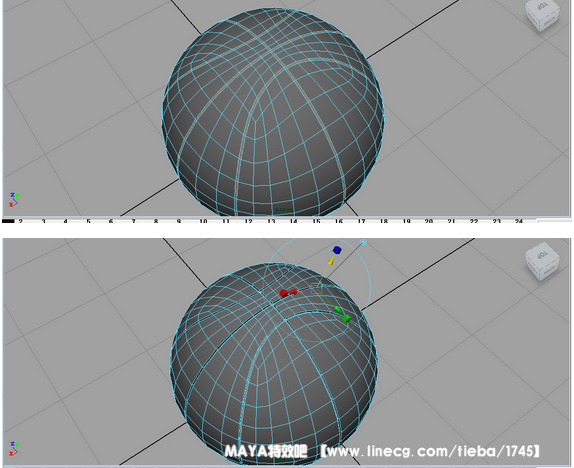Click the black current-frame marker on the timeline
Viewport: 574px width, 468px height.
pyautogui.click(x=8, y=221)
